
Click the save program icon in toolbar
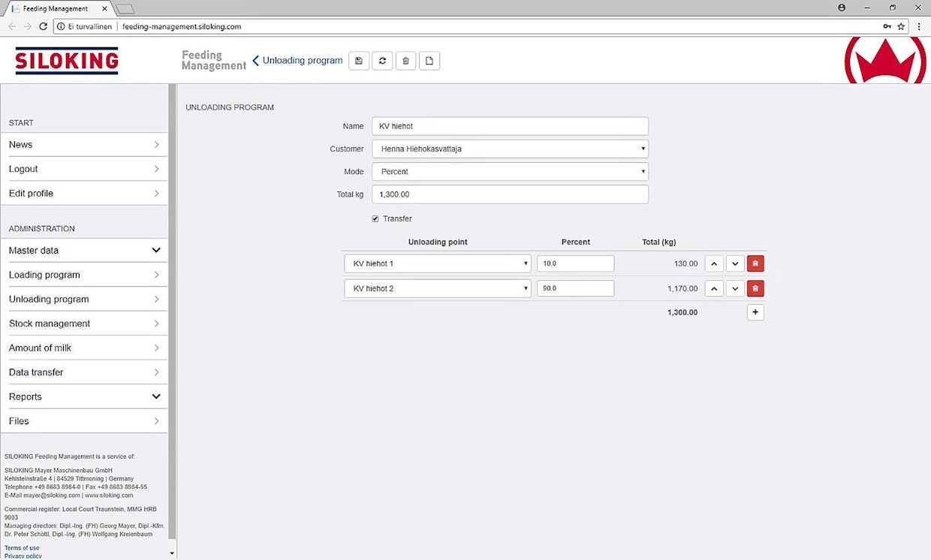pos(359,61)
